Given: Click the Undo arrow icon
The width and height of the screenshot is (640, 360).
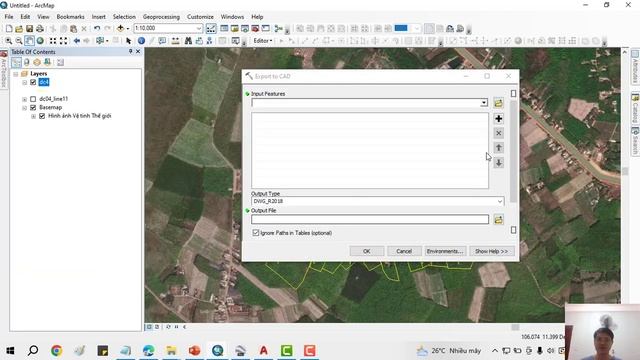Looking at the screenshot, I should point(97,29).
